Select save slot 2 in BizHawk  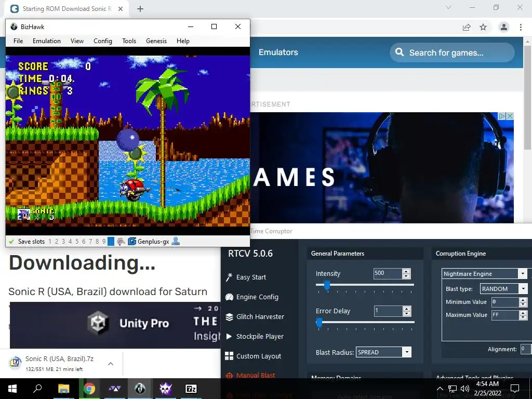(x=57, y=242)
